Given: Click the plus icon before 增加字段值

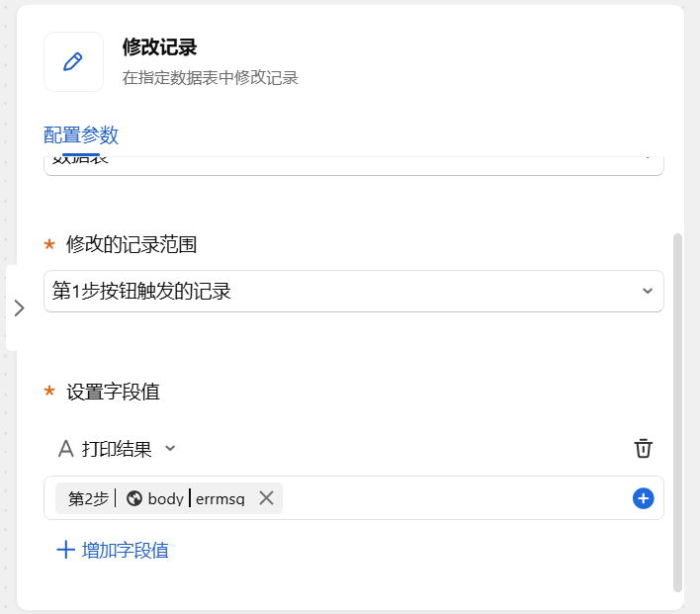Looking at the screenshot, I should [x=65, y=550].
